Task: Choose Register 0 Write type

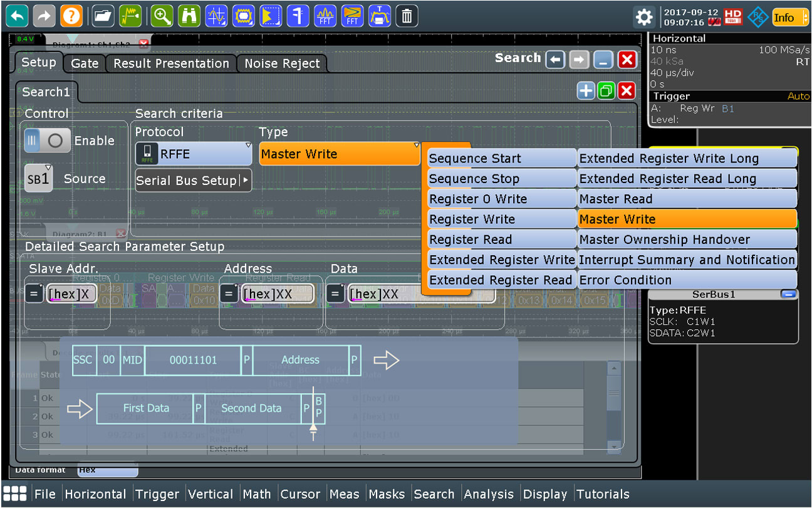Action: pos(502,199)
